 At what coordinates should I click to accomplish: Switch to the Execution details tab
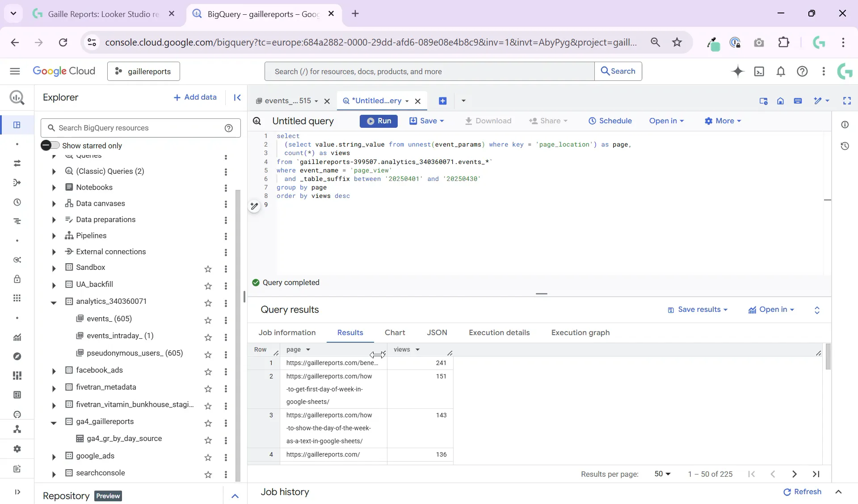[x=499, y=332]
